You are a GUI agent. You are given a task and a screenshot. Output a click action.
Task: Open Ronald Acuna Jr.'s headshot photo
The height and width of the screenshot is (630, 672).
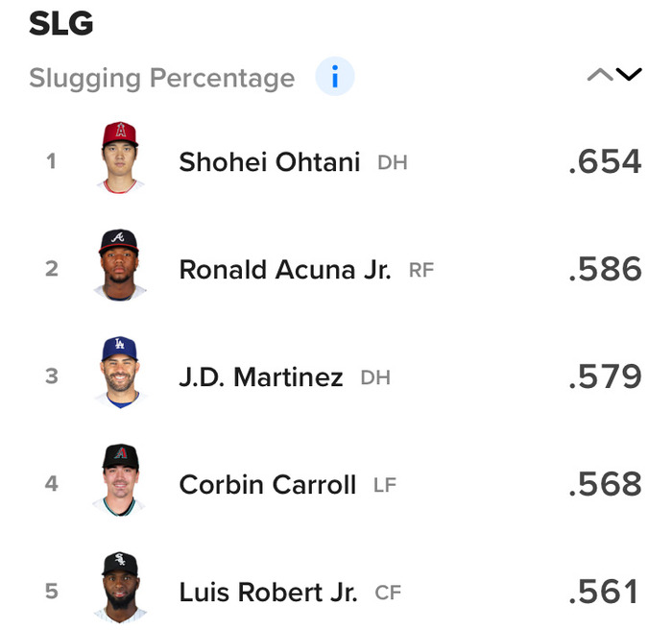[121, 268]
